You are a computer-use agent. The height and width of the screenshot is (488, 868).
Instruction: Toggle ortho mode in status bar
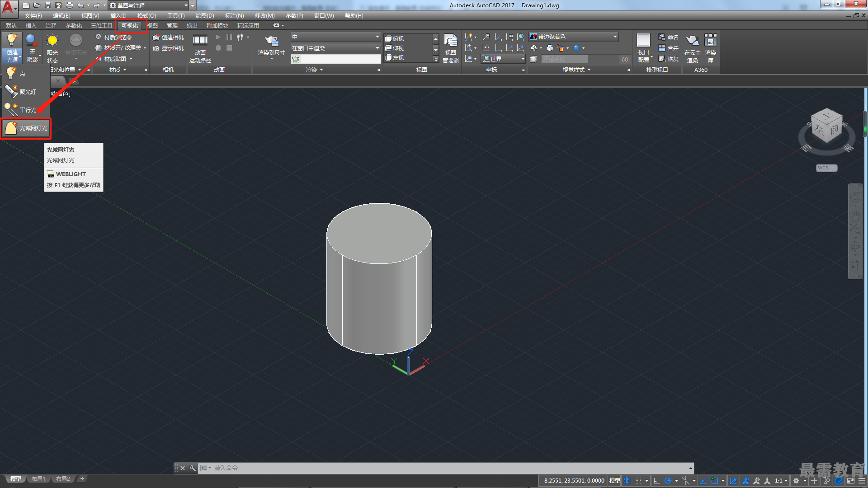tap(657, 481)
